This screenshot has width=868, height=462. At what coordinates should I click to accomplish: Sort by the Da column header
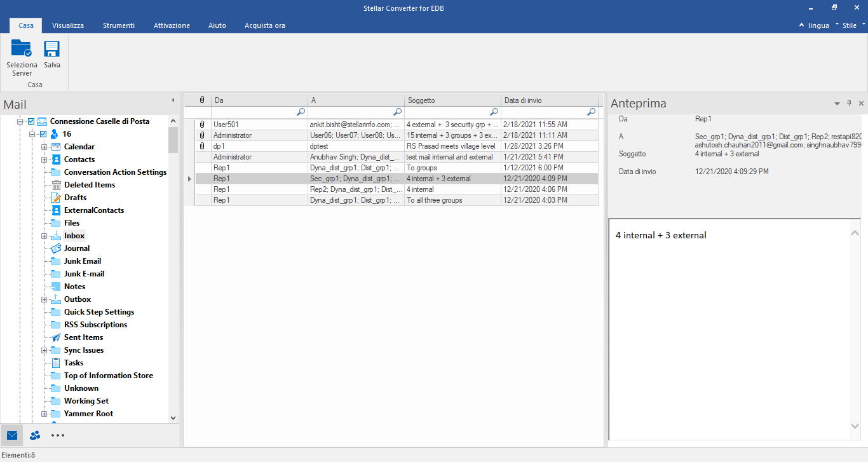[259, 100]
